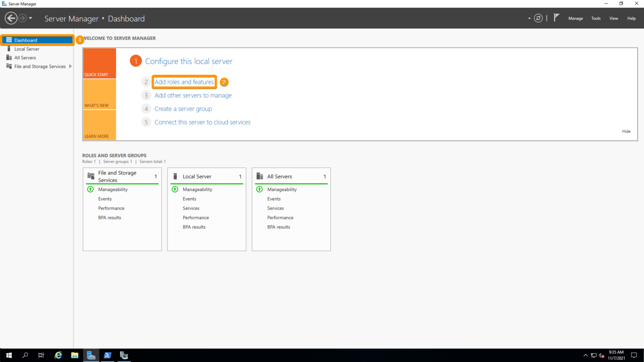
Task: Hide the Welcome to Server Manager panel
Action: (626, 131)
